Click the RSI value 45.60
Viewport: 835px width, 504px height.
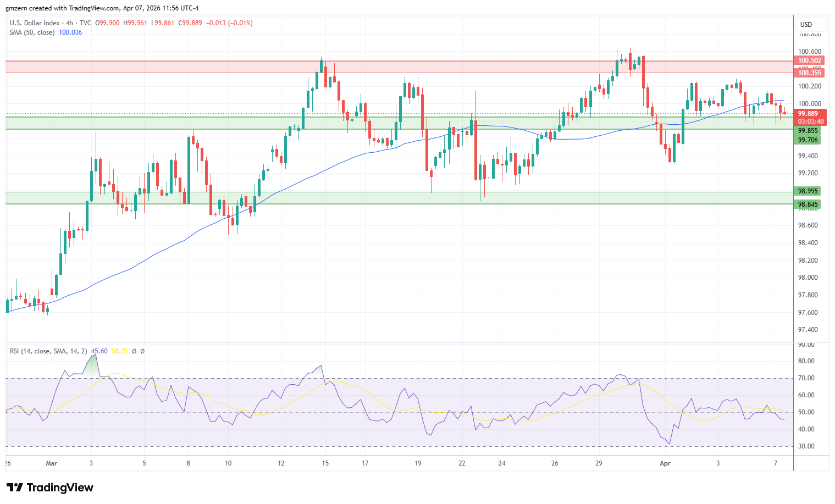point(99,351)
